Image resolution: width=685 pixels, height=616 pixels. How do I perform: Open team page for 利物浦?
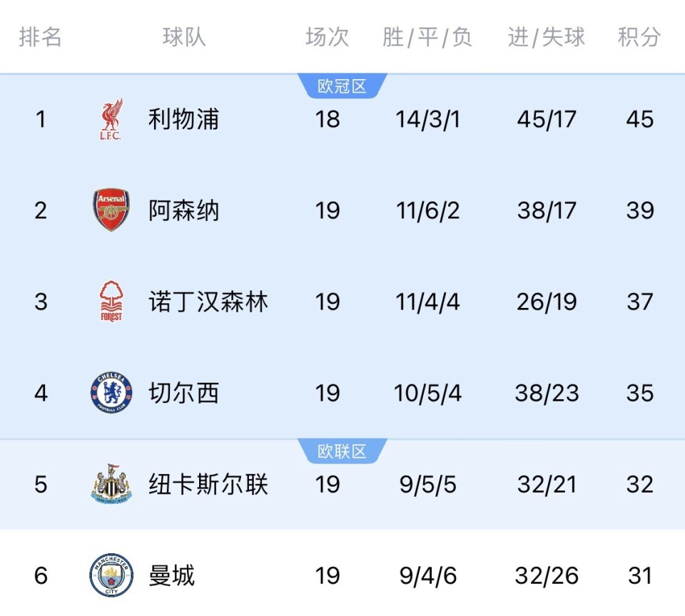[183, 119]
